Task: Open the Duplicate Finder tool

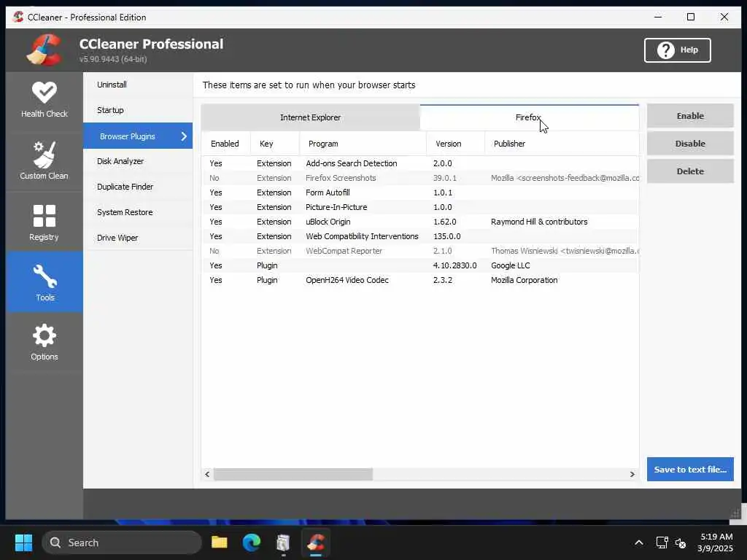Action: [138, 187]
